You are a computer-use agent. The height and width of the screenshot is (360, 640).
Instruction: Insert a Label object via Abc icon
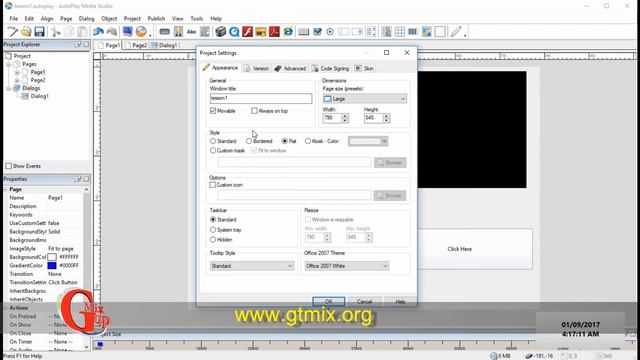click(x=191, y=31)
